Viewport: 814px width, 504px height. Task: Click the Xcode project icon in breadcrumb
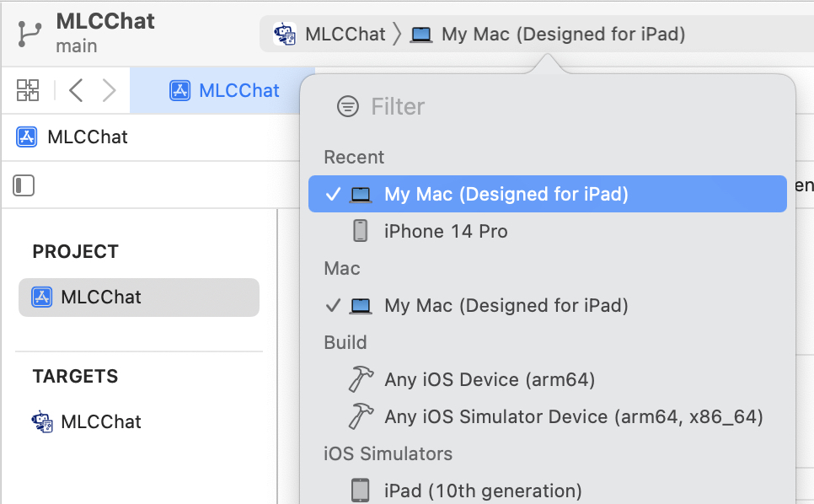(x=26, y=137)
